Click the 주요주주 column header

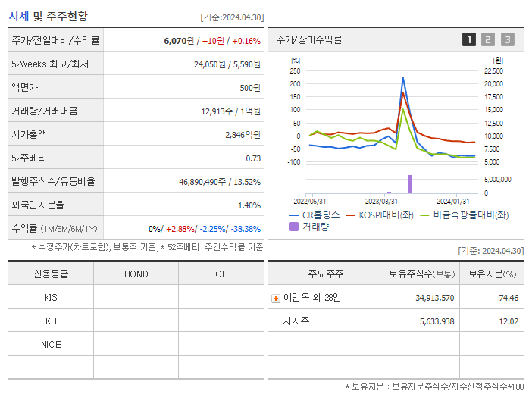pos(325,274)
